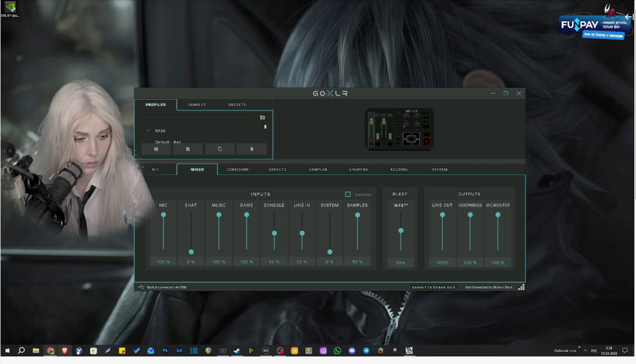This screenshot has width=636, height=364.
Task: Switch to the Samples tab
Action: tap(197, 104)
